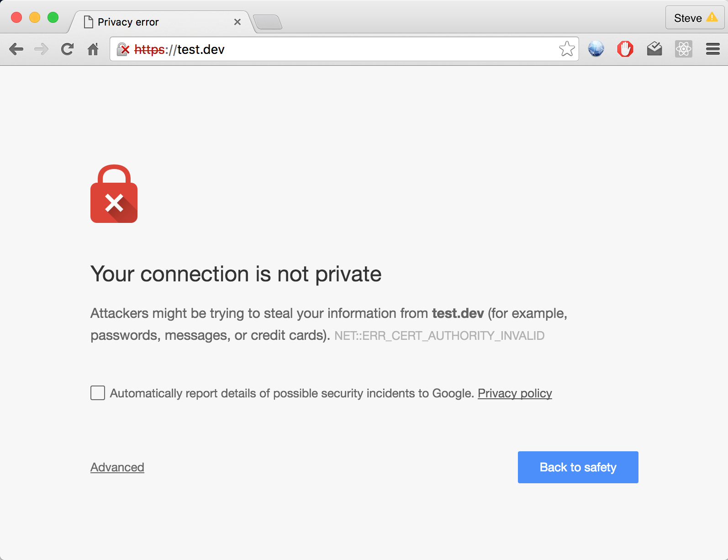Screen dimensions: 728x560
Task: Expand the Advanced details link
Action: [117, 467]
